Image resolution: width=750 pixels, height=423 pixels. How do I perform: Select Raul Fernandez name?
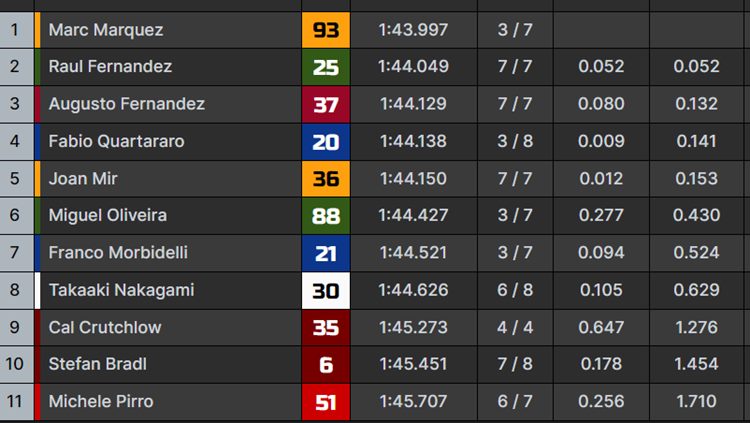(110, 66)
